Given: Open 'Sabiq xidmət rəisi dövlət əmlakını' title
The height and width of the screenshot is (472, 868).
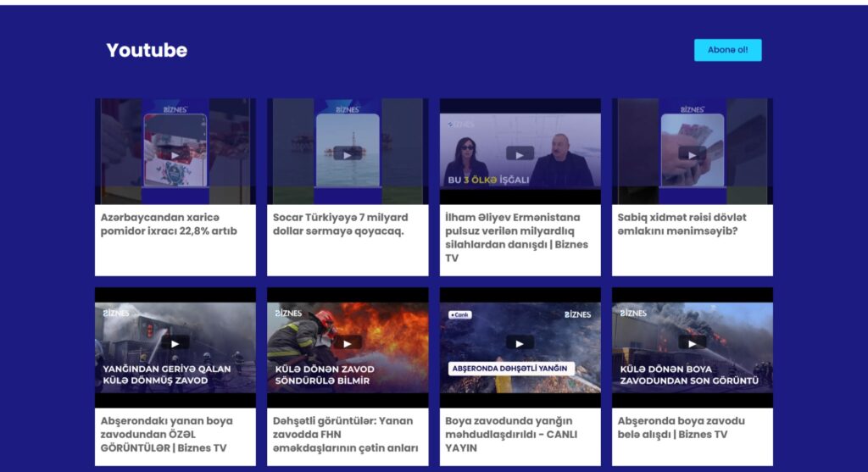Looking at the screenshot, I should point(682,224).
